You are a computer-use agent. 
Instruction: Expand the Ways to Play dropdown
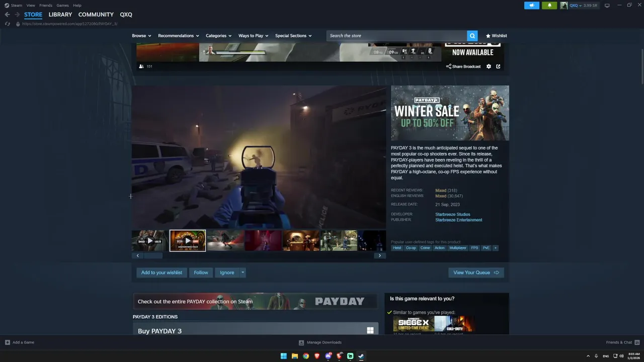click(x=254, y=36)
